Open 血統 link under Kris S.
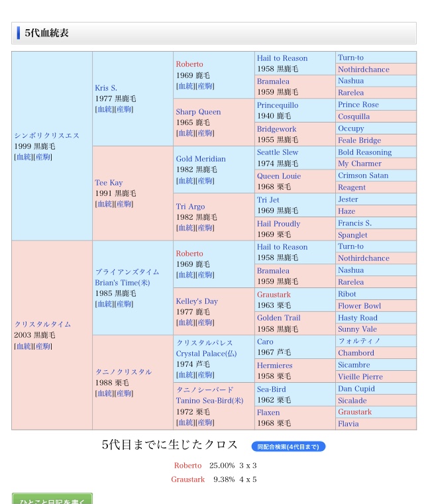Image resolution: width=424 pixels, height=504 pixels. (105, 109)
